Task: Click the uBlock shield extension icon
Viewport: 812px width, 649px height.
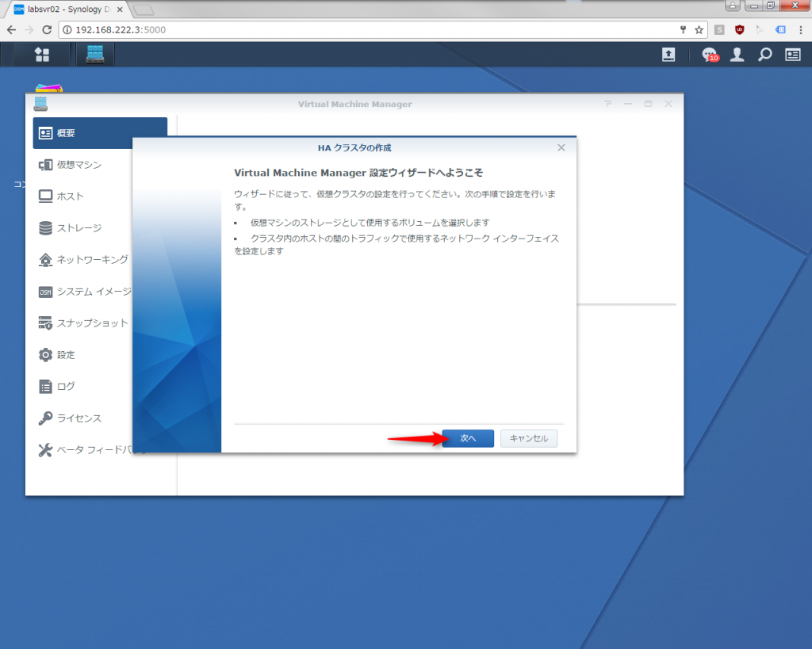Action: click(740, 30)
